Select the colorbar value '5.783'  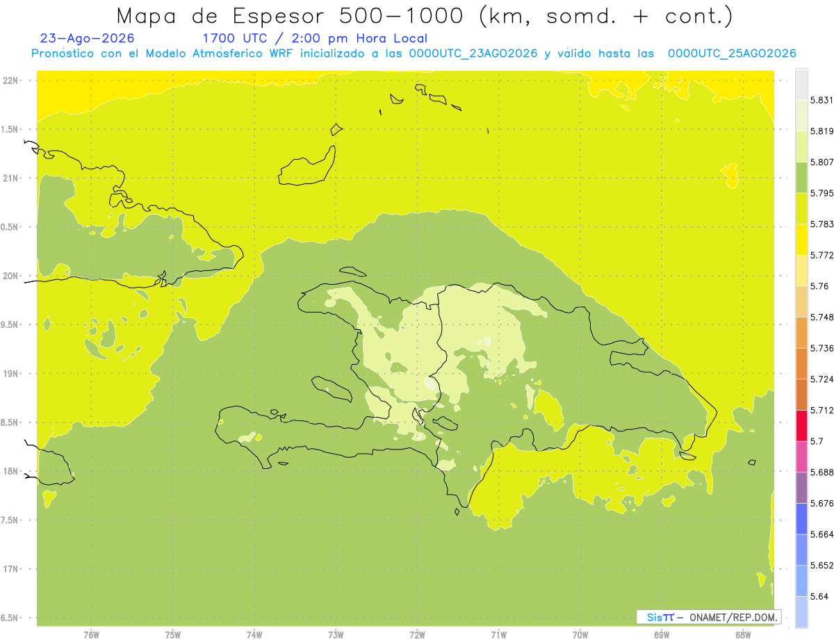tap(821, 224)
